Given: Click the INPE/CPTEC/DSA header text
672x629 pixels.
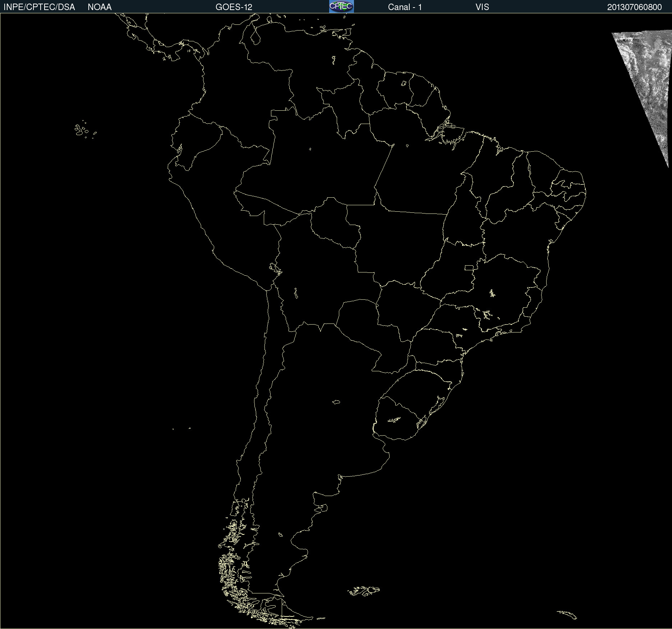Looking at the screenshot, I should tap(39, 7).
